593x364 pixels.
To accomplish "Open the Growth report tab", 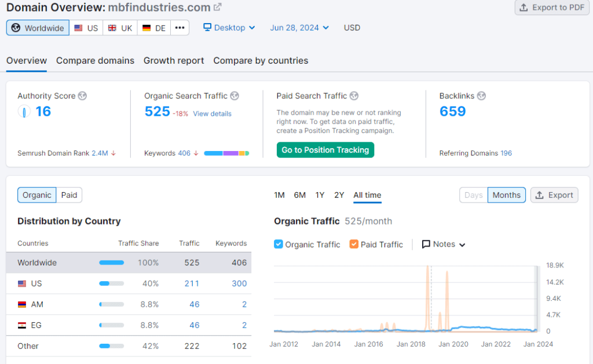I will pyautogui.click(x=173, y=60).
